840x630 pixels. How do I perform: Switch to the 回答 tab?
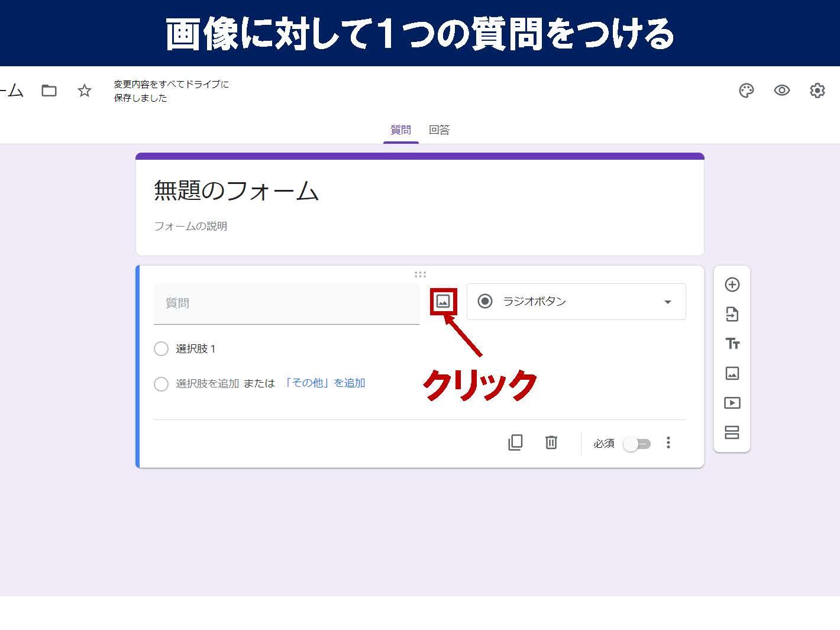(x=439, y=130)
